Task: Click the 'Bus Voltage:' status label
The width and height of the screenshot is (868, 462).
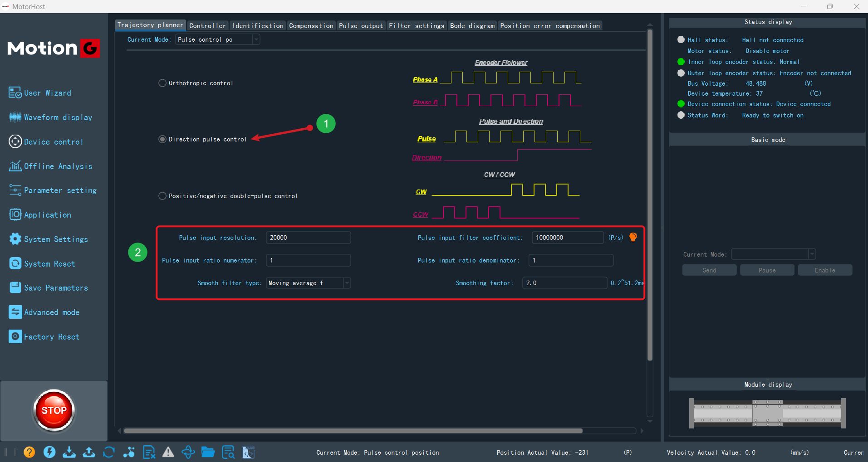Action: [x=707, y=83]
